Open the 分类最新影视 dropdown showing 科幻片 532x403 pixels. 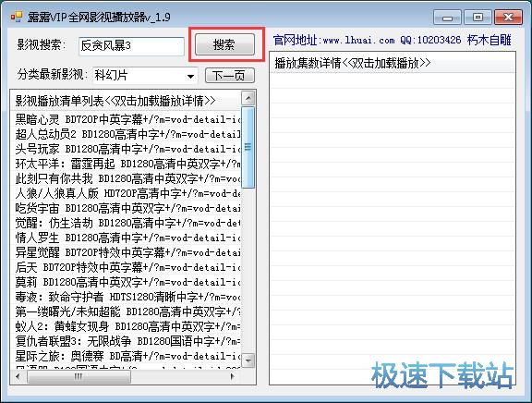(x=145, y=76)
